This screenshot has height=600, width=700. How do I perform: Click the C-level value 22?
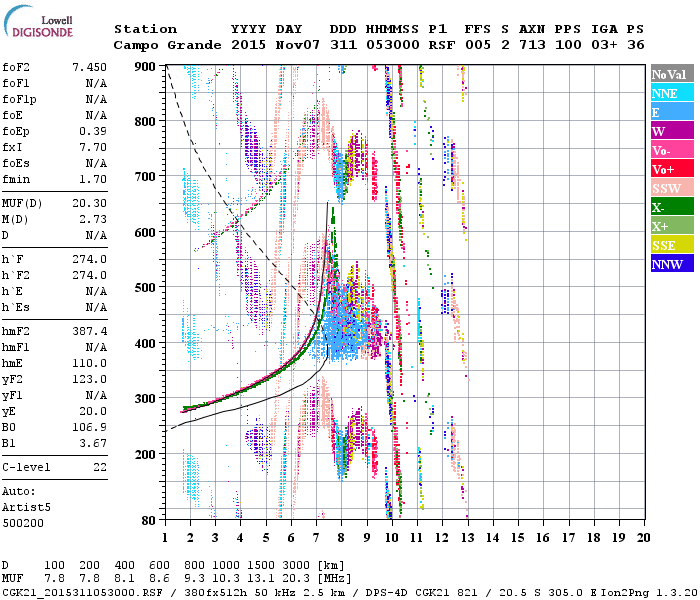(100, 467)
